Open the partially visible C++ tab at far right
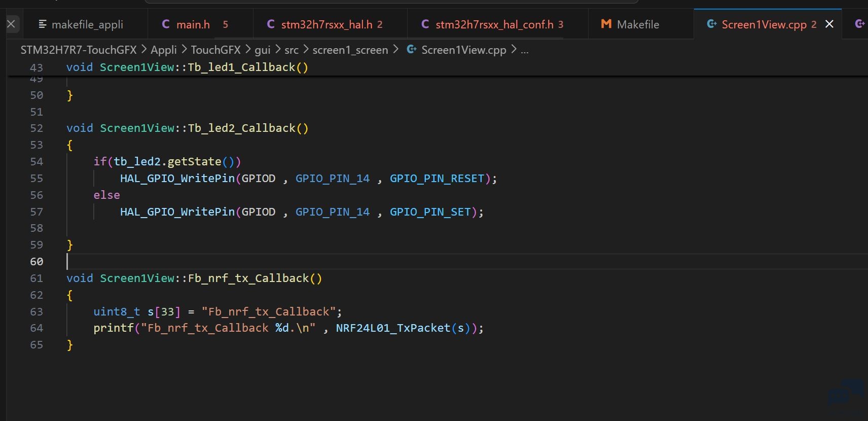 [859, 24]
